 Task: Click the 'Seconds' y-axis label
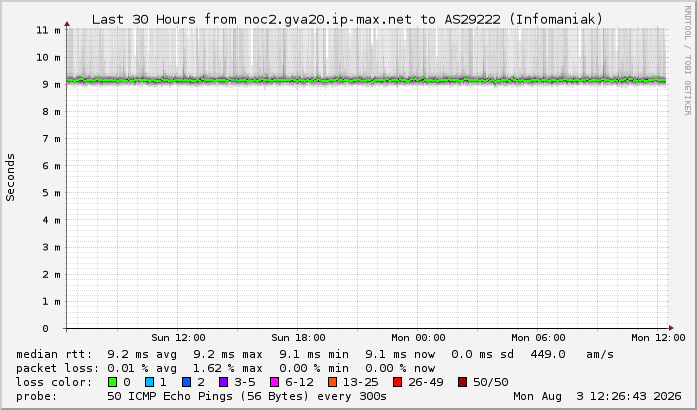[x=10, y=177]
